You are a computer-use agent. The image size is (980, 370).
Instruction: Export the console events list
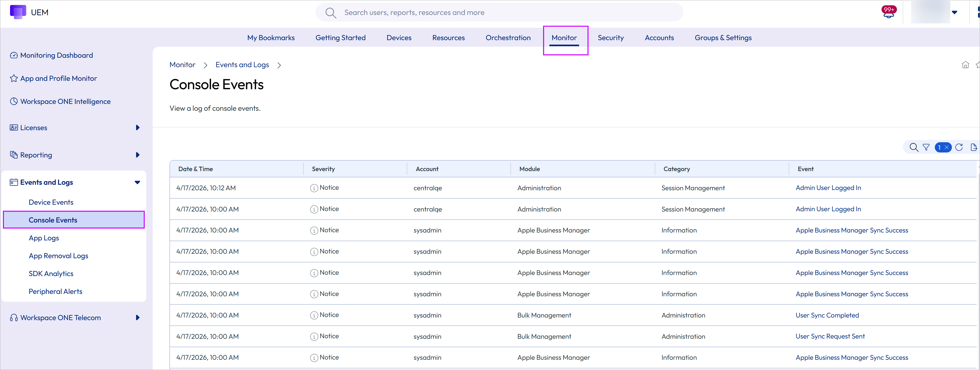point(973,147)
